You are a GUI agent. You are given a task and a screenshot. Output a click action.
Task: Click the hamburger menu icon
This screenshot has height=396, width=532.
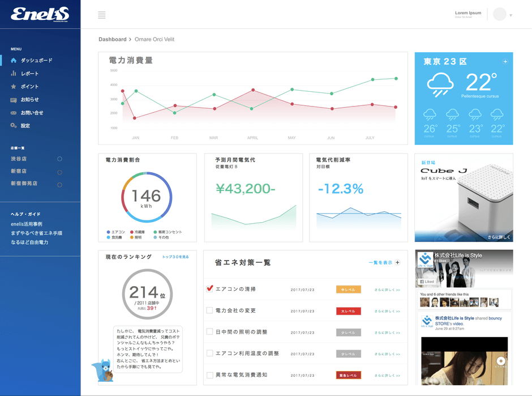pyautogui.click(x=102, y=15)
